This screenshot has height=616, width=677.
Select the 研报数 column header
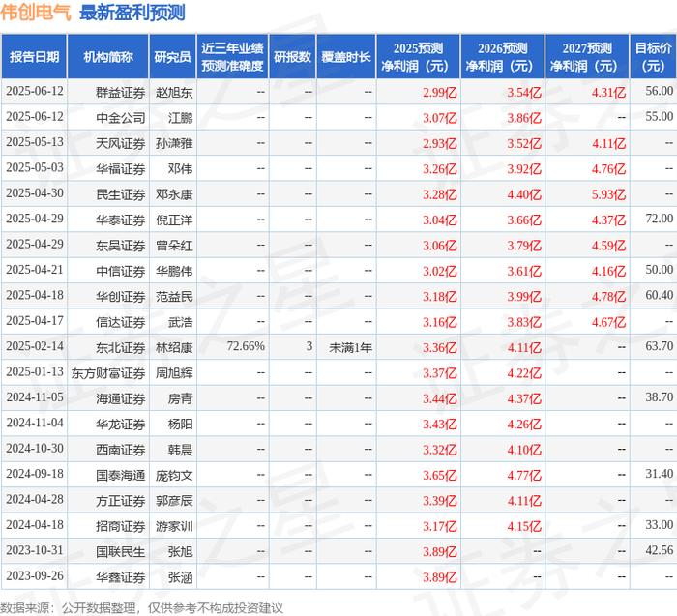pos(292,56)
